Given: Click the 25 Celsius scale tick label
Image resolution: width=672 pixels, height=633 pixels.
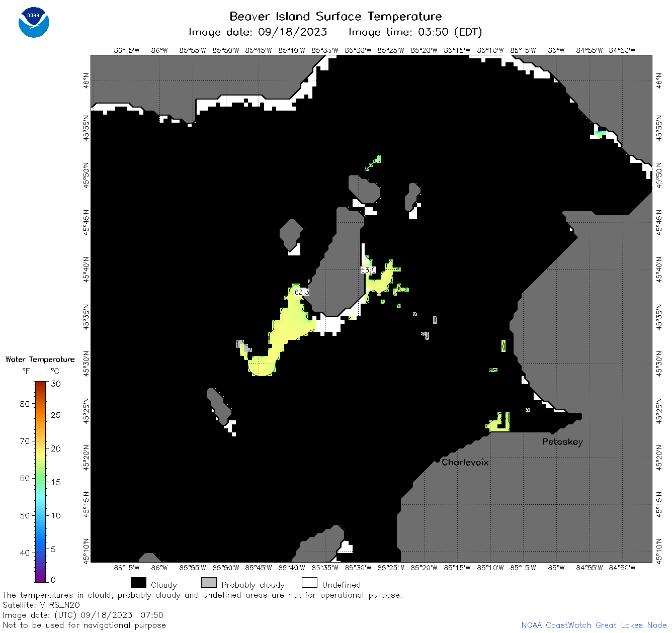Looking at the screenshot, I should pos(56,415).
